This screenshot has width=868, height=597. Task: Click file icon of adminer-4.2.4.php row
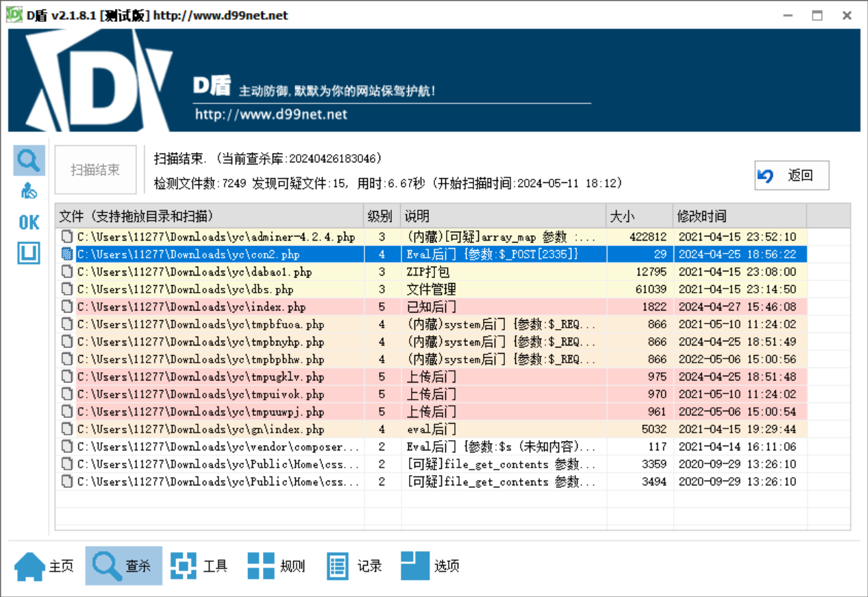coord(67,237)
